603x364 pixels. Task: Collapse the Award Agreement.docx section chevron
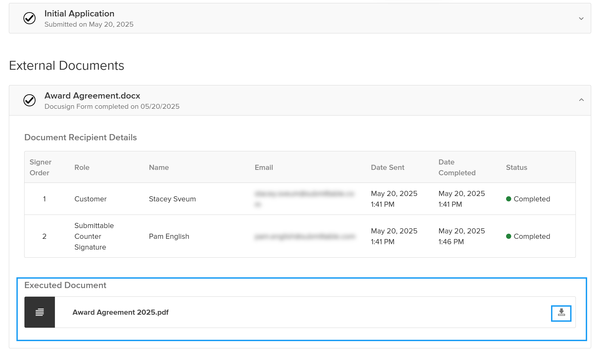click(581, 100)
